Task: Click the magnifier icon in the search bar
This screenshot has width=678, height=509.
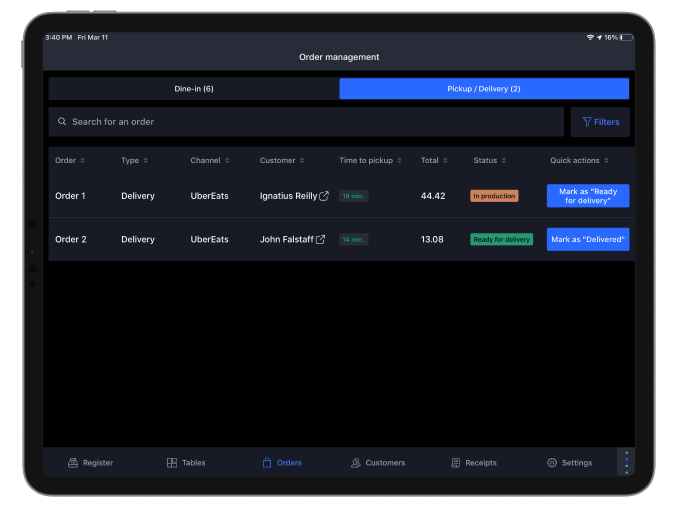Action: [62, 122]
